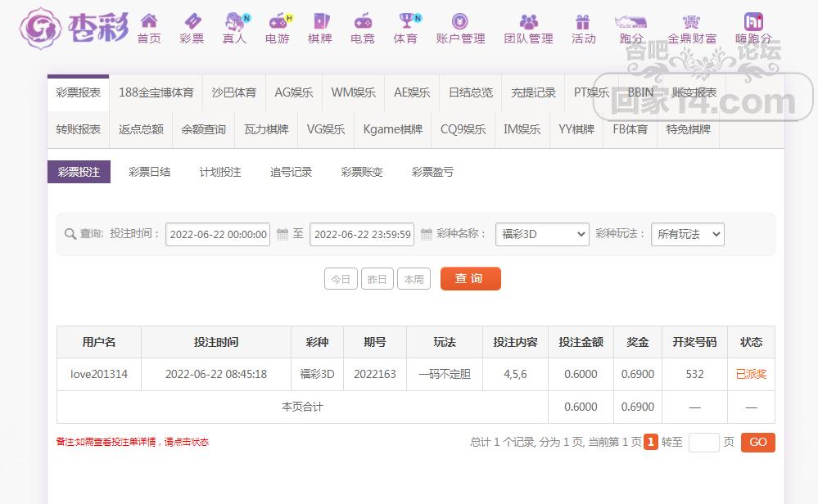This screenshot has width=818, height=504.
Task: Expand the 彩种玩法 所有玩法 dropdown
Action: click(688, 234)
